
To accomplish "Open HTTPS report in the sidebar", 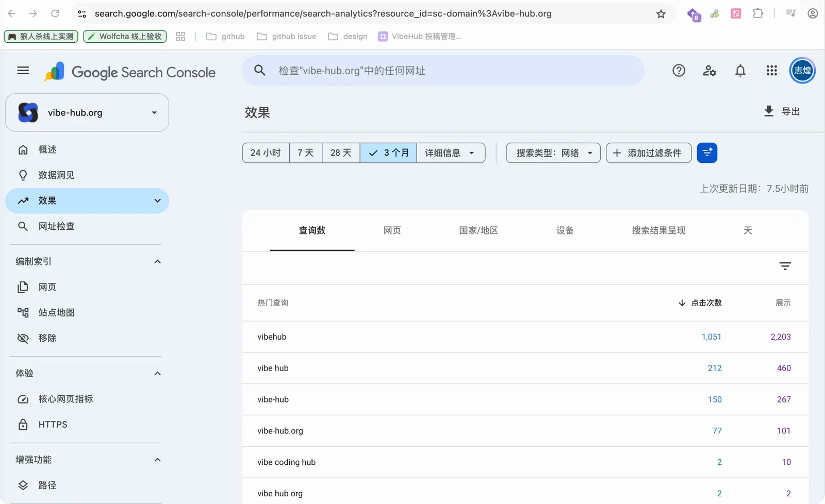I will tap(87, 425).
